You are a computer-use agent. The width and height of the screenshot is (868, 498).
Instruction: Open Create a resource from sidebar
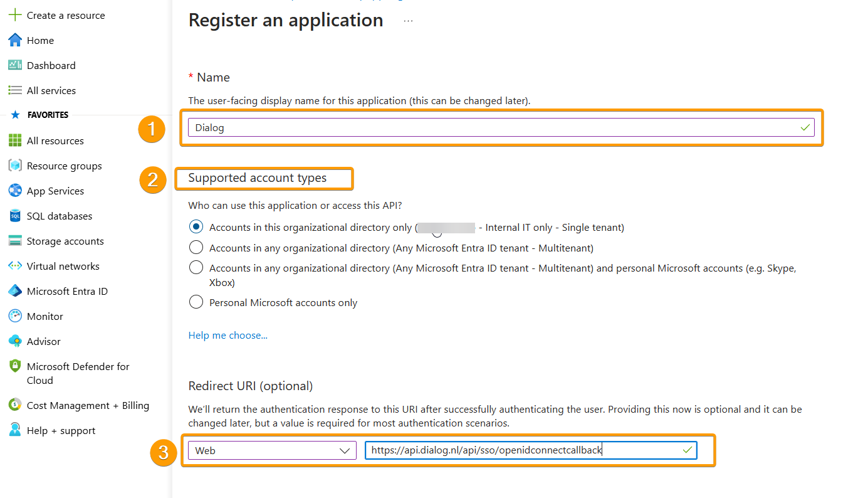coord(66,15)
